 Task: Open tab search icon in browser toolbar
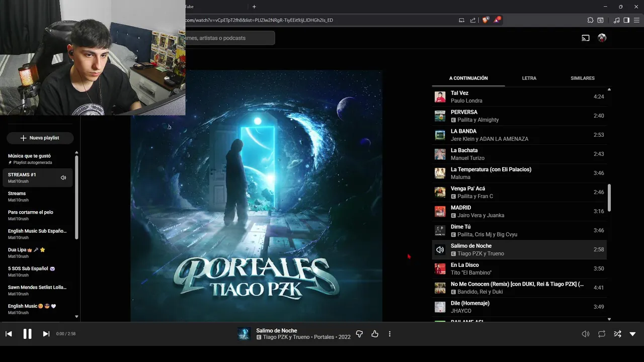pyautogui.click(x=600, y=20)
